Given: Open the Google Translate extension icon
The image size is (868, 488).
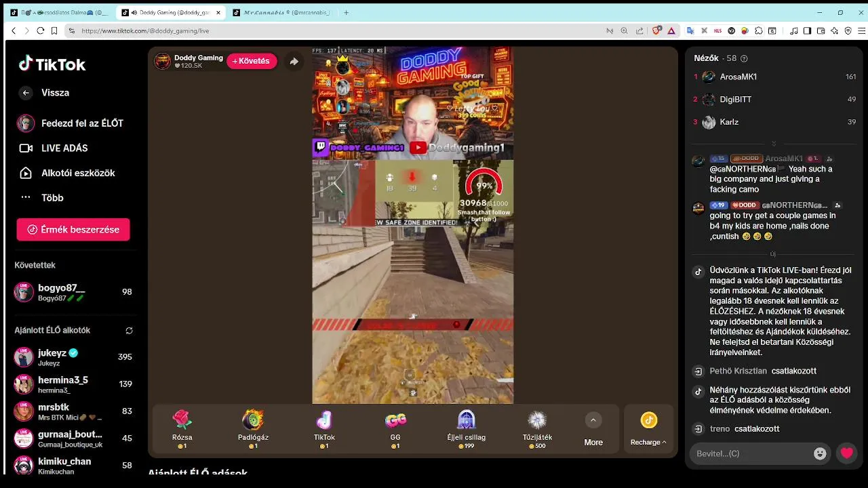Looking at the screenshot, I should (x=690, y=30).
